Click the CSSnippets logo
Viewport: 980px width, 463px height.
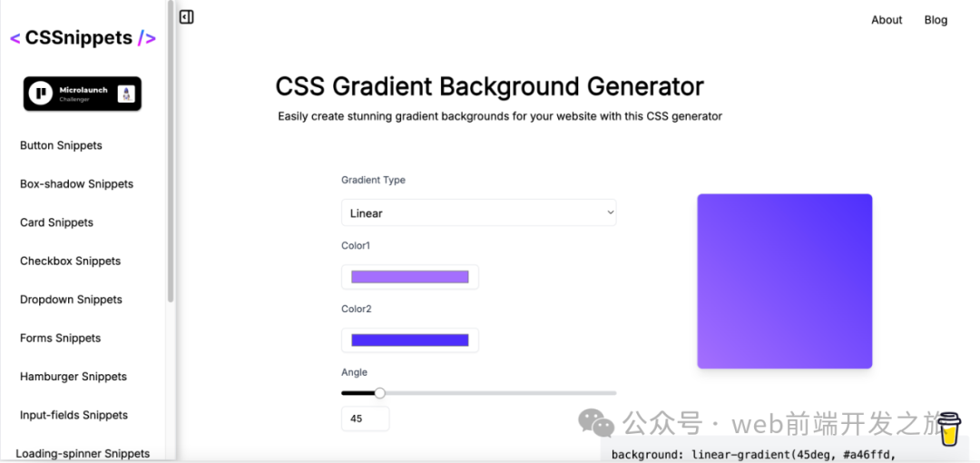(x=83, y=38)
